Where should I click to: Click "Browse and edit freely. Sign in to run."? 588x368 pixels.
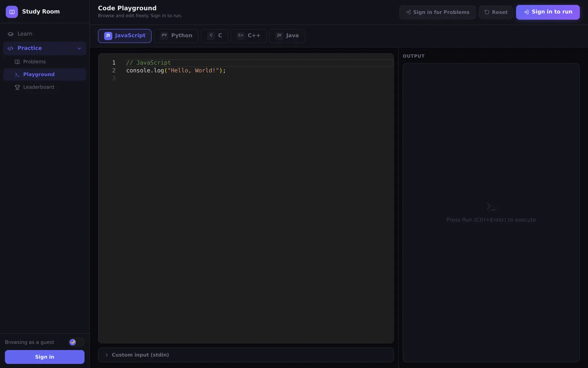pos(140,16)
